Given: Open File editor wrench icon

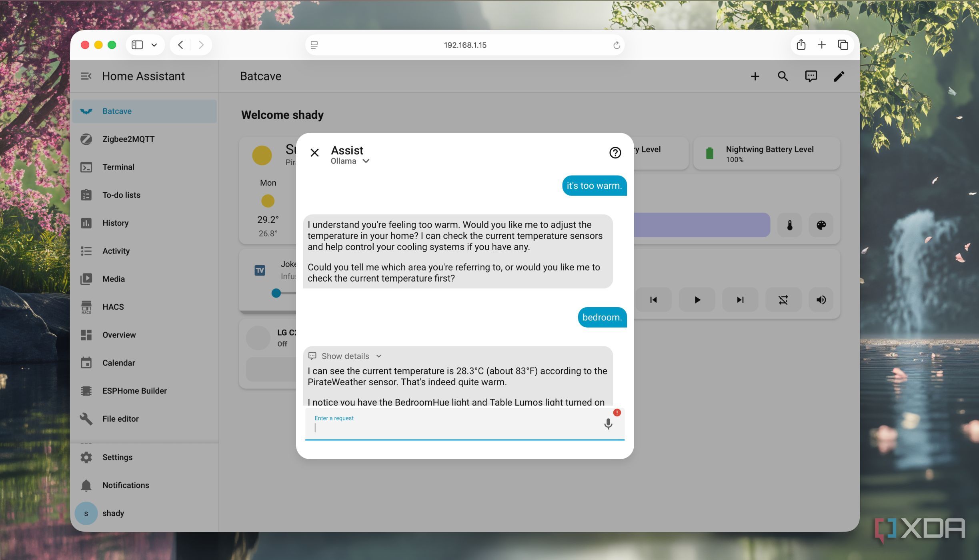Looking at the screenshot, I should pyautogui.click(x=86, y=419).
